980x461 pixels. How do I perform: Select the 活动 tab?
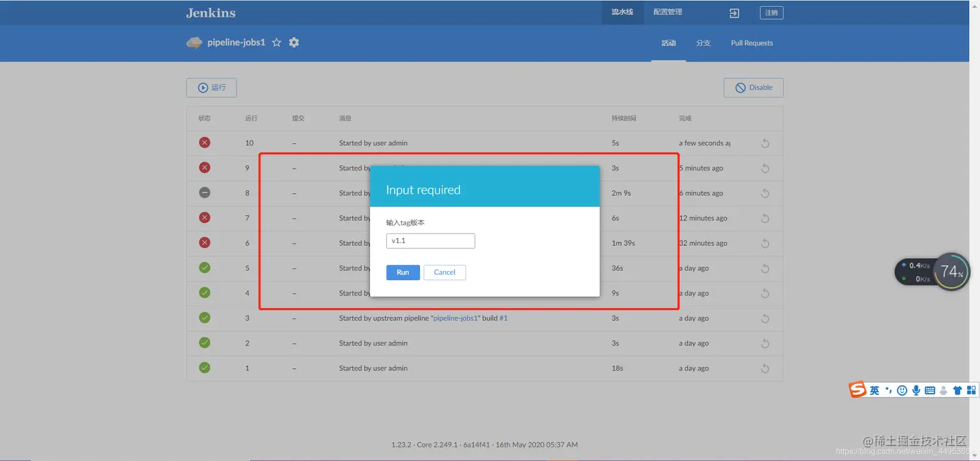(x=668, y=43)
